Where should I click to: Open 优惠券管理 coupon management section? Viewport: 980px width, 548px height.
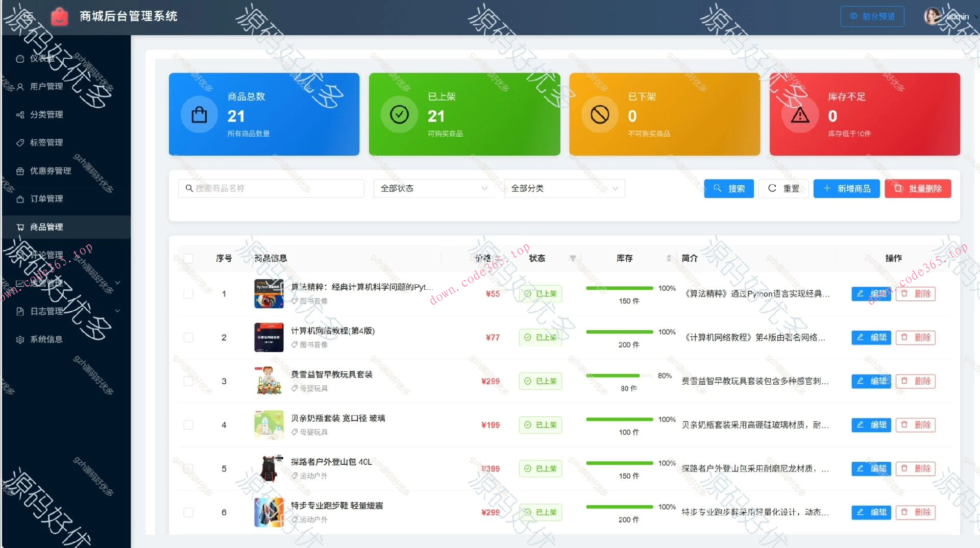point(19,170)
